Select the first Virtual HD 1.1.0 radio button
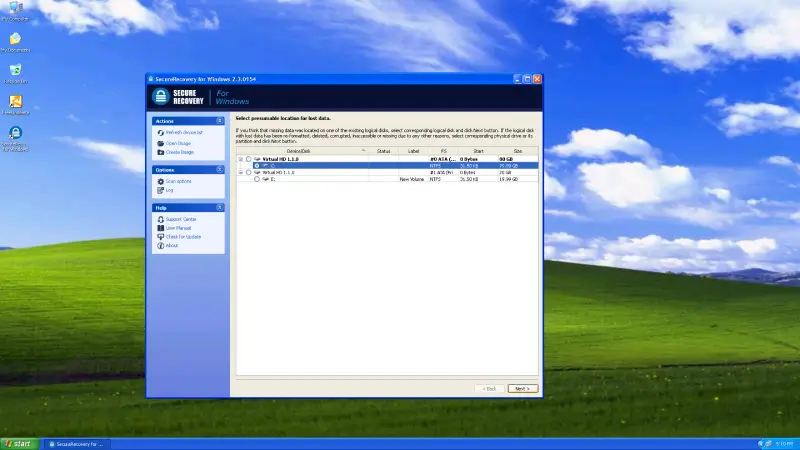Image resolution: width=800 pixels, height=450 pixels. click(x=249, y=159)
